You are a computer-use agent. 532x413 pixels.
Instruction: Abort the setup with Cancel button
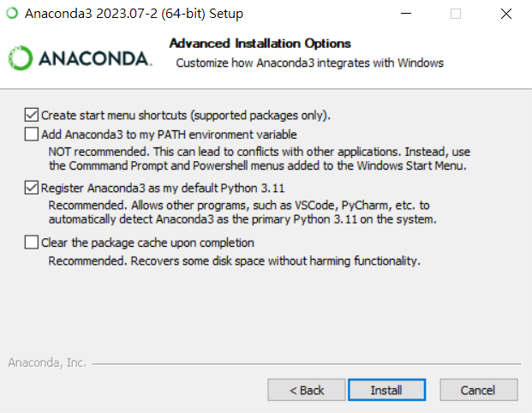pyautogui.click(x=479, y=390)
